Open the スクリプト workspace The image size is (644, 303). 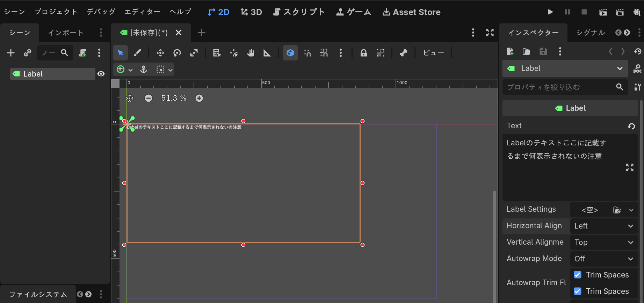pyautogui.click(x=299, y=12)
